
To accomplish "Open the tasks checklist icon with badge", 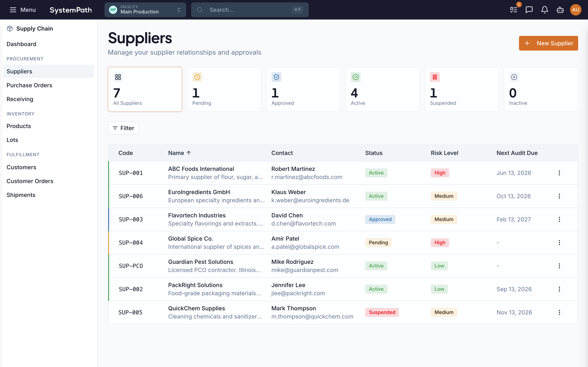I will pyautogui.click(x=513, y=10).
